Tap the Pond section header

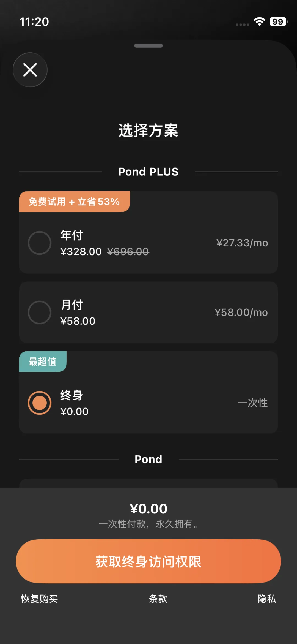pos(148,459)
